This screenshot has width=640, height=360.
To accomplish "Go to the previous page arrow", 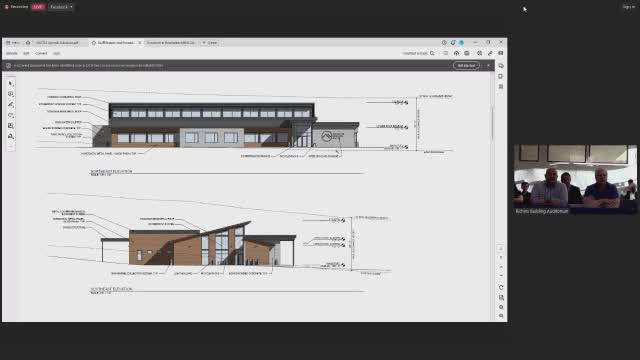I will pos(501,267).
